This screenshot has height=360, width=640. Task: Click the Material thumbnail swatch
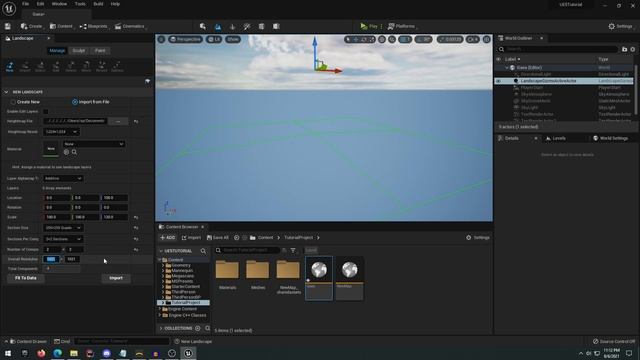(x=51, y=149)
